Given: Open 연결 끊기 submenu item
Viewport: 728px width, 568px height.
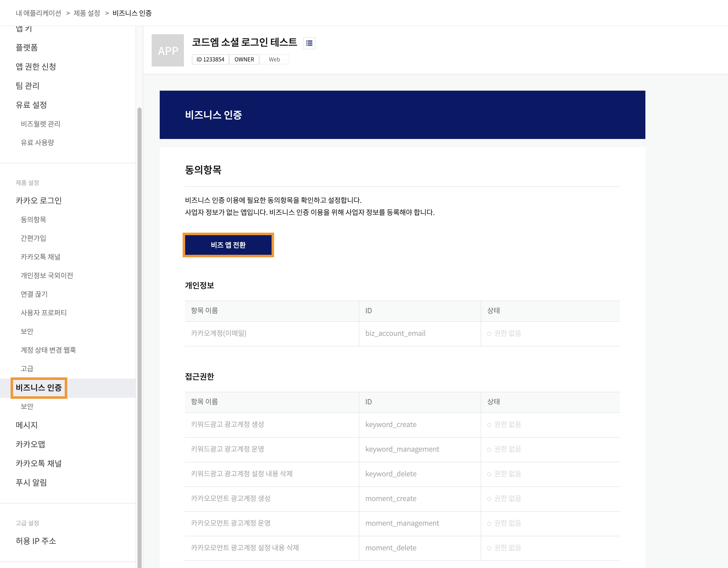Looking at the screenshot, I should point(34,294).
